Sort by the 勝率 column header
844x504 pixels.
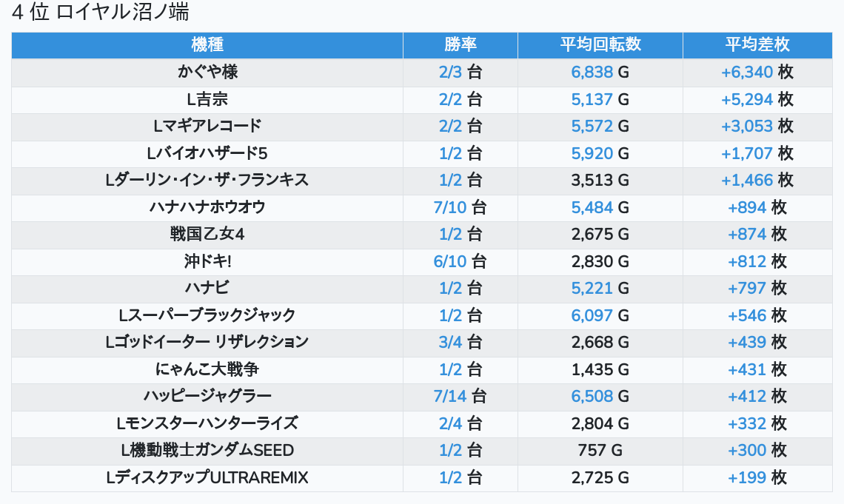click(460, 44)
